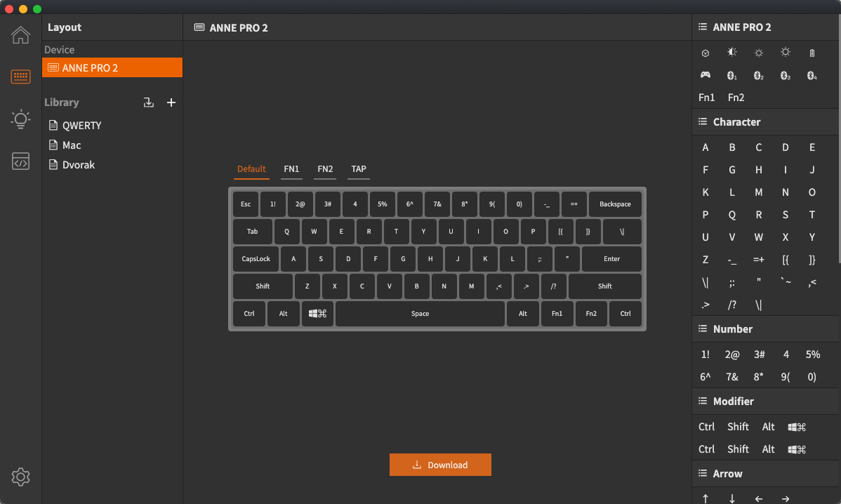Image resolution: width=841 pixels, height=504 pixels.
Task: Pick the =+ key in Character palette
Action: pyautogui.click(x=758, y=260)
